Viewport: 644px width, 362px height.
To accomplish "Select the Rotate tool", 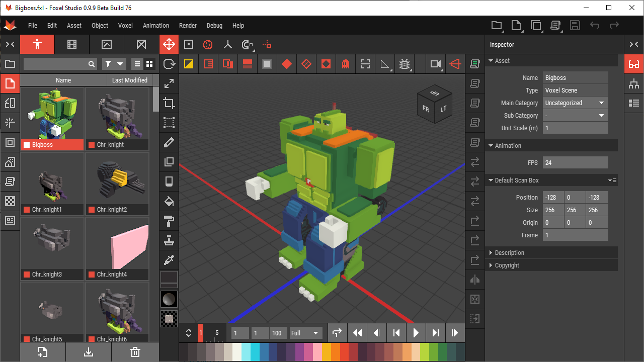I will click(x=169, y=64).
